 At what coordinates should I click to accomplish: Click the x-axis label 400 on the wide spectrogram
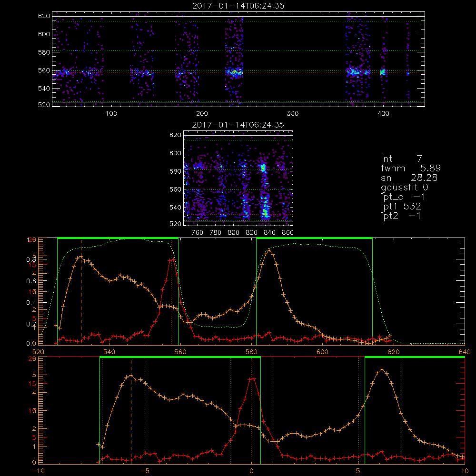383,114
